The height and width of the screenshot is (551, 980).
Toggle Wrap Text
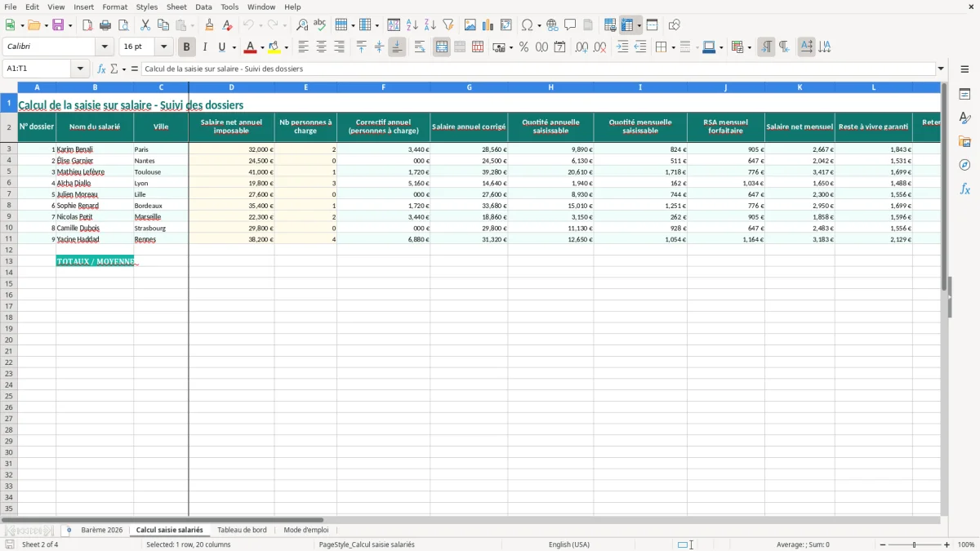click(420, 47)
